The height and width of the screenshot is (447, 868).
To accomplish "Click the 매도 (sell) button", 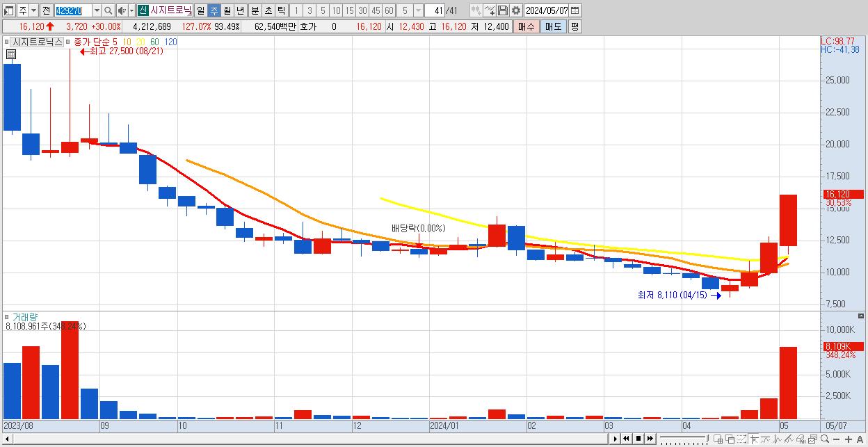I will [x=554, y=26].
